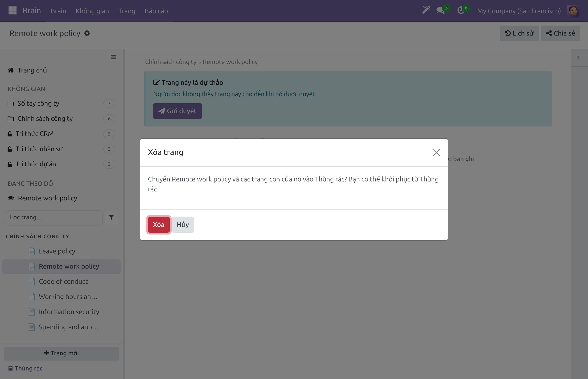588x379 pixels.
Task: Toggle the eye icon for followed Remote work policy
Action: click(x=11, y=198)
